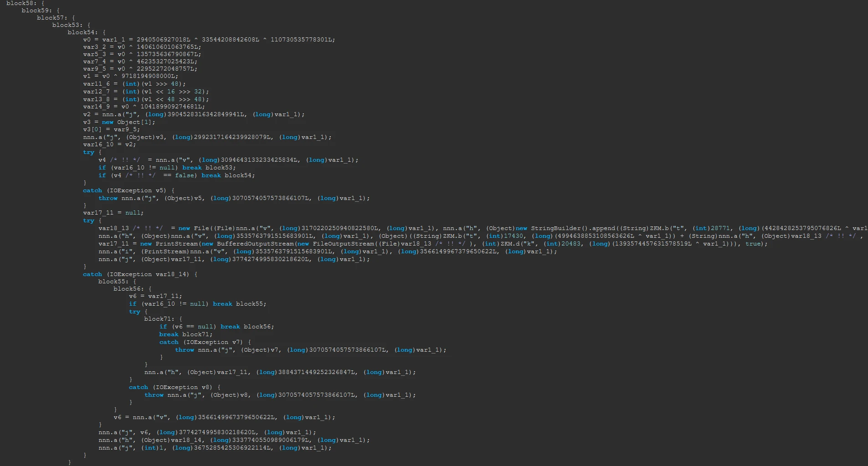868x466 pixels.
Task: Click the 'var14_9 = v0 ^' line
Action: point(144,107)
